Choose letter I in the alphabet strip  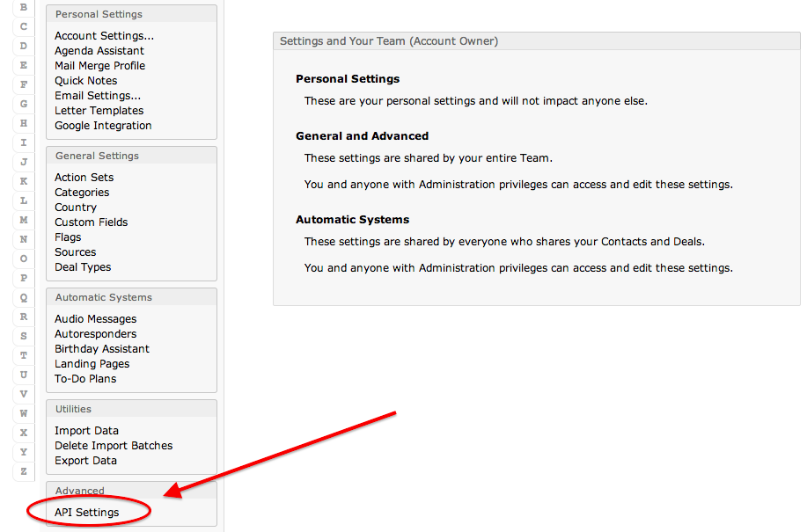pos(24,142)
